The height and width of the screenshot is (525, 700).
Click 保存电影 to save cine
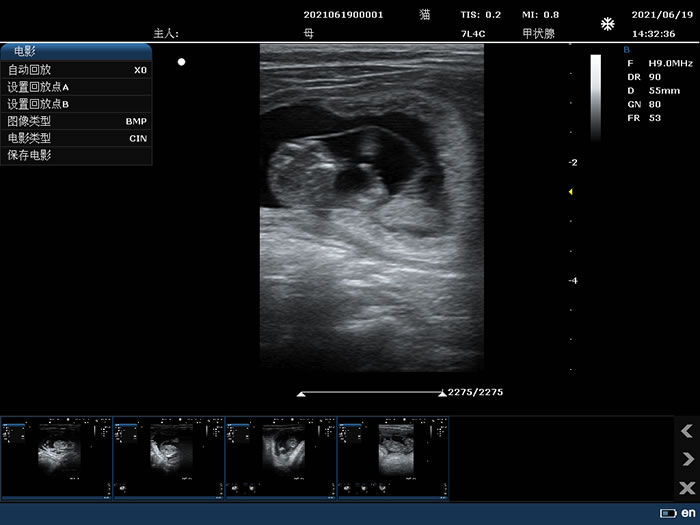click(76, 155)
